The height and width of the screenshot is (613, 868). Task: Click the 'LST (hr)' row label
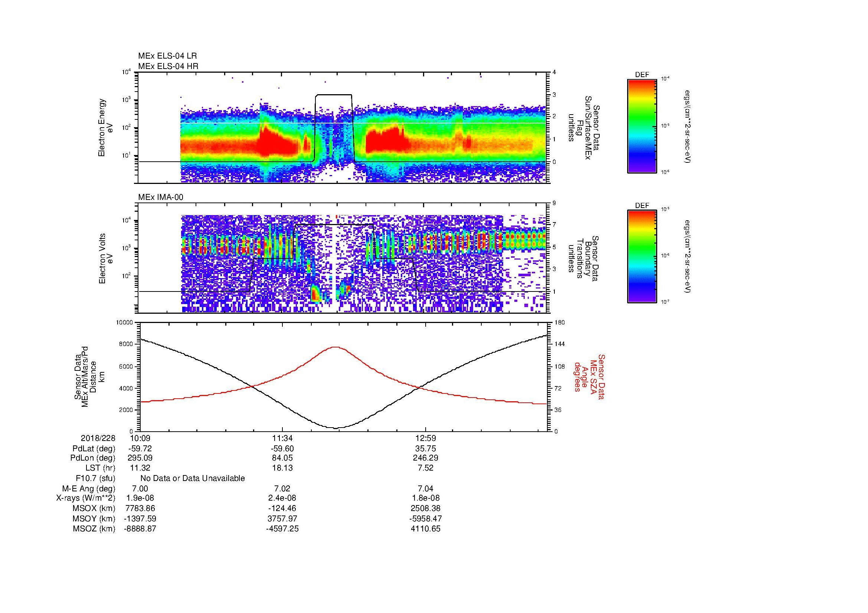pos(100,468)
